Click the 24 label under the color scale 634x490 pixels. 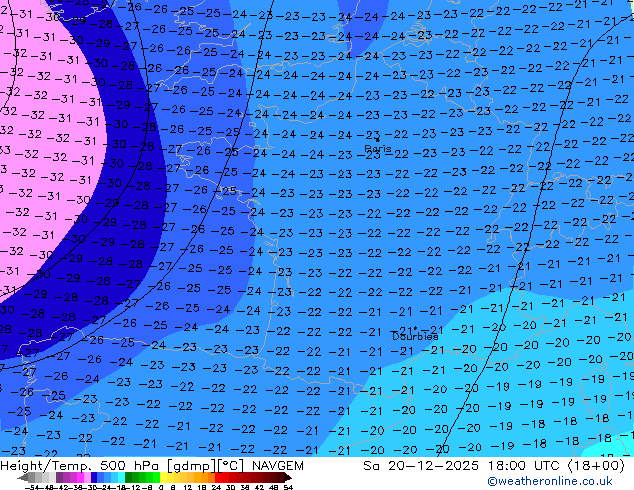(x=216, y=488)
